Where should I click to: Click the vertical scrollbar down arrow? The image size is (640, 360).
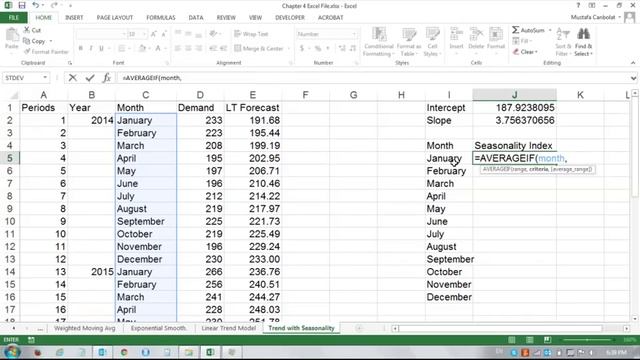[x=635, y=318]
